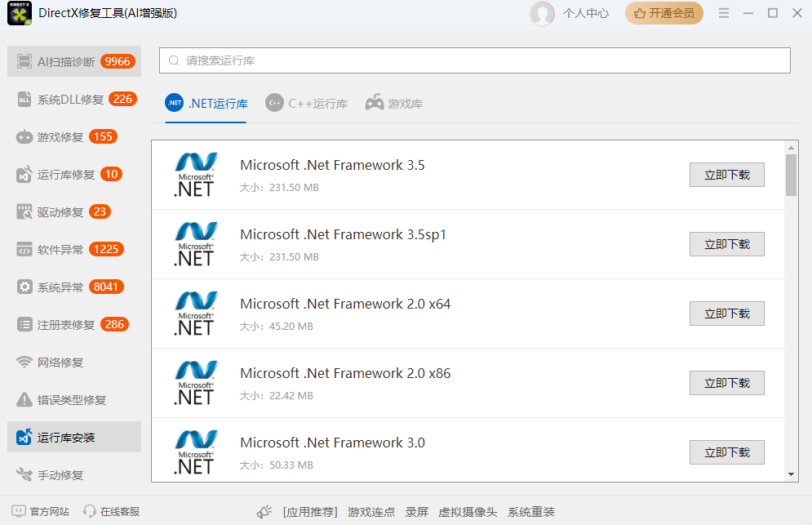
Task: Click the 开通会员 membership button
Action: click(663, 13)
